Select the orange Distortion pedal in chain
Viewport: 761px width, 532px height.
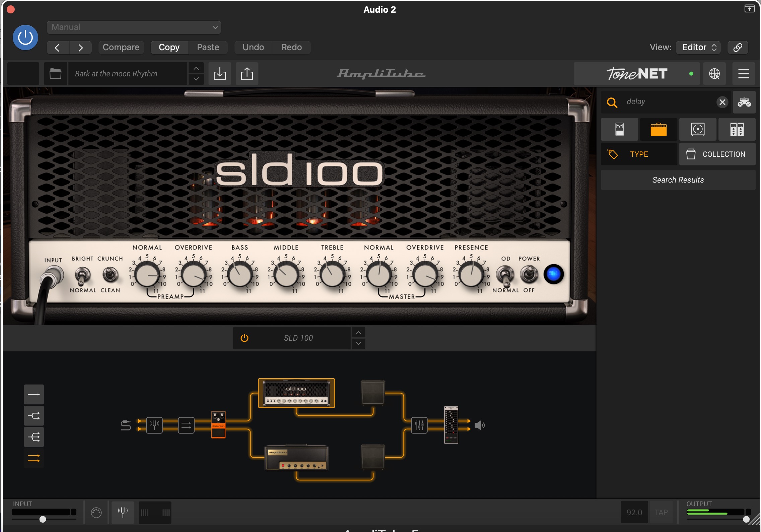coord(218,424)
